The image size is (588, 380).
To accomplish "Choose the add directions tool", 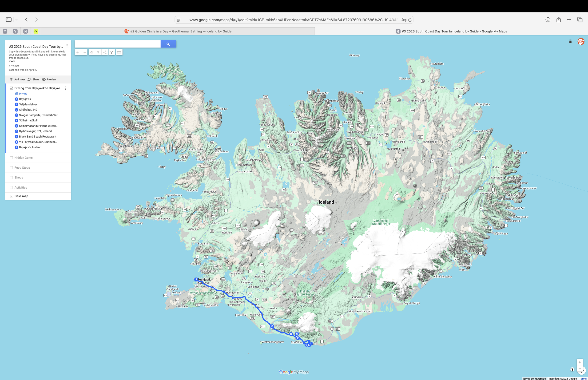I will pos(112,52).
